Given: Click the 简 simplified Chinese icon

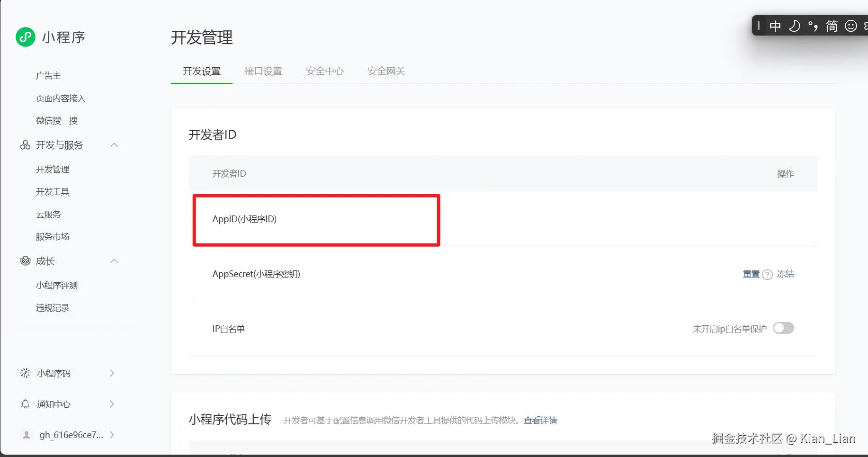Looking at the screenshot, I should tap(832, 26).
